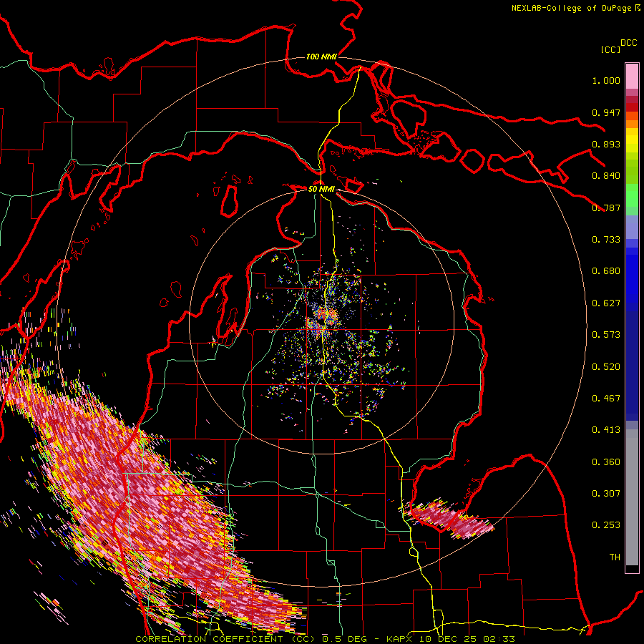
Task: Click the 0.893 scale value
Action: coord(606,144)
